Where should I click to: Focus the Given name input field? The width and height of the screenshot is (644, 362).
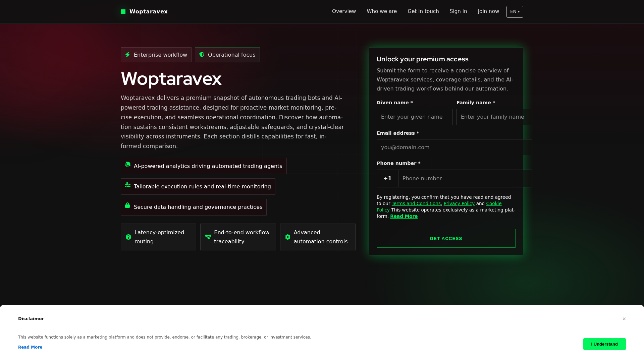(x=415, y=117)
